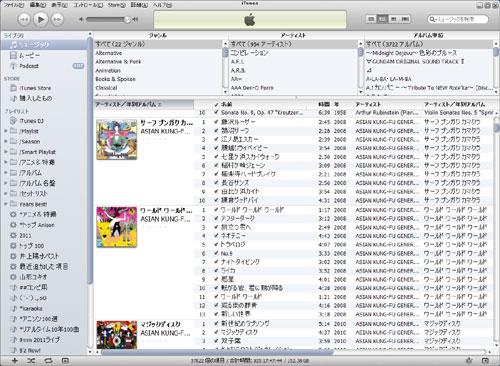Click the Play button
The image size is (500, 366).
pyautogui.click(x=41, y=19)
